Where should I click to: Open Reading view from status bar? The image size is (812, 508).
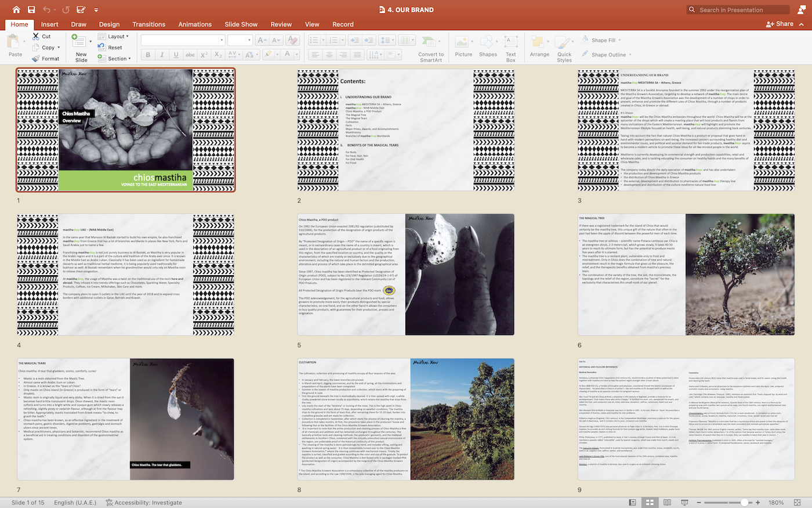[668, 502]
